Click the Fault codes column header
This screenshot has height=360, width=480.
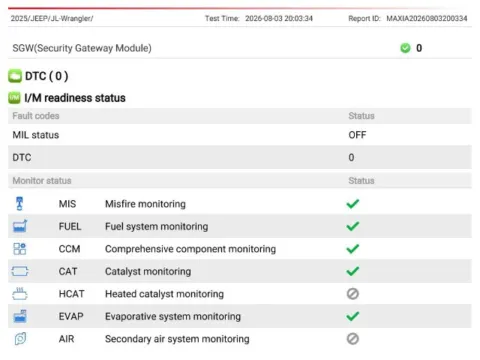pyautogui.click(x=36, y=116)
